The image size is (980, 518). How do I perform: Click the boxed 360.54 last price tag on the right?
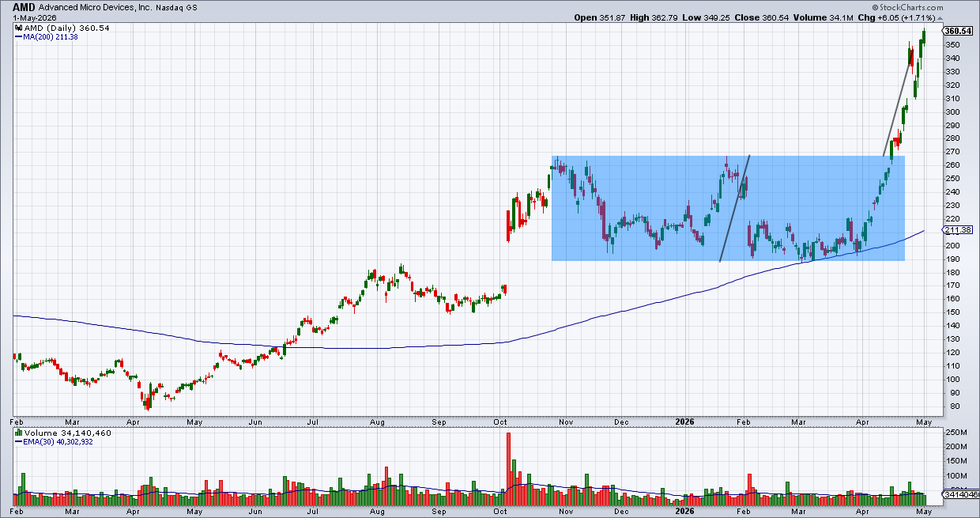(x=958, y=31)
